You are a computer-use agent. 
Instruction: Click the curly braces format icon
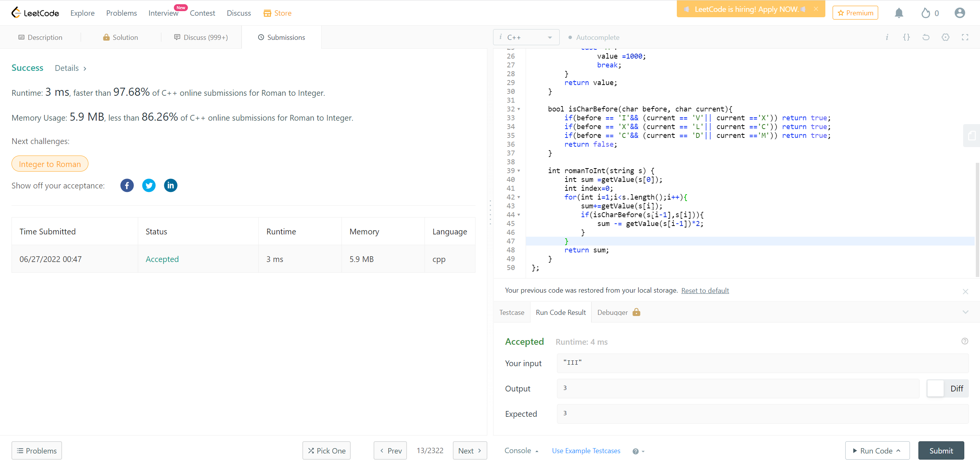pos(906,37)
